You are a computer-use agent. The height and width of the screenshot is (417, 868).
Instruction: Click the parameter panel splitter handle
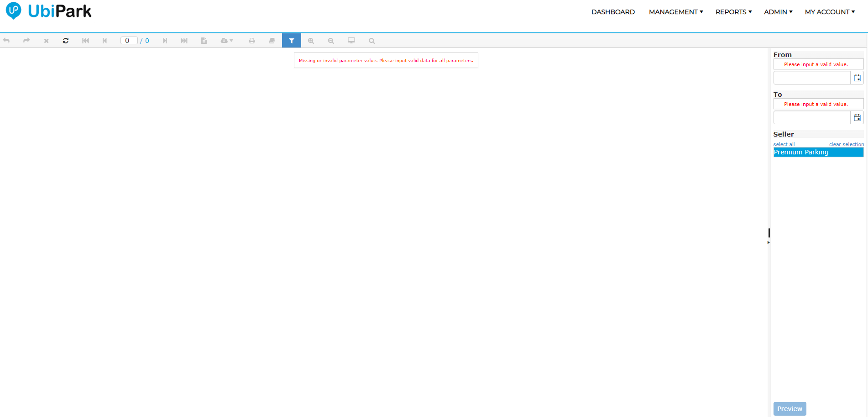(x=769, y=234)
